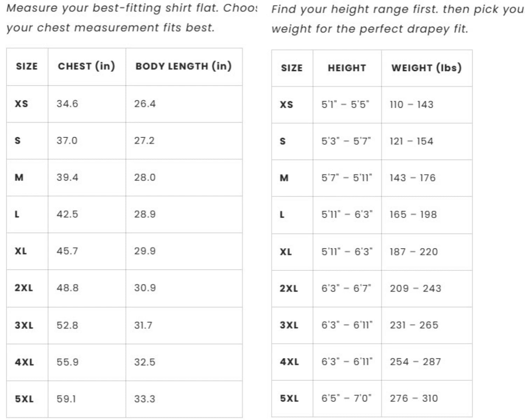
Task: Select the BODY LENGTH (in) column header
Action: (183, 66)
